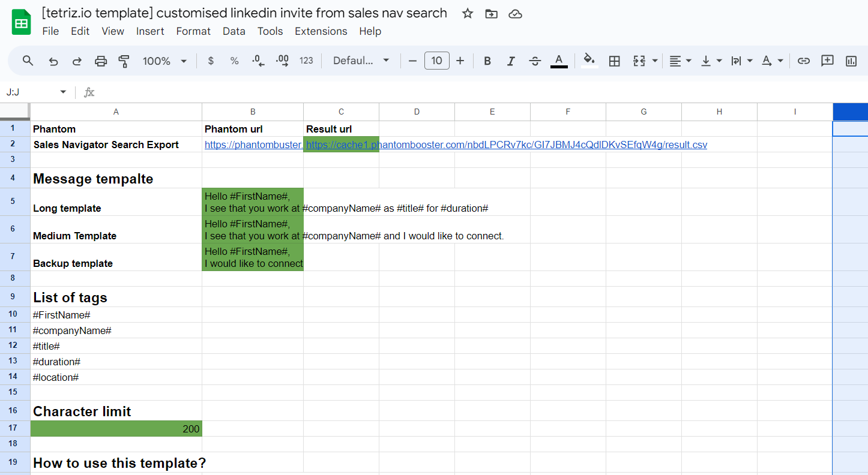Open the Google Sheets home icon
This screenshot has height=475, width=868.
click(x=22, y=22)
